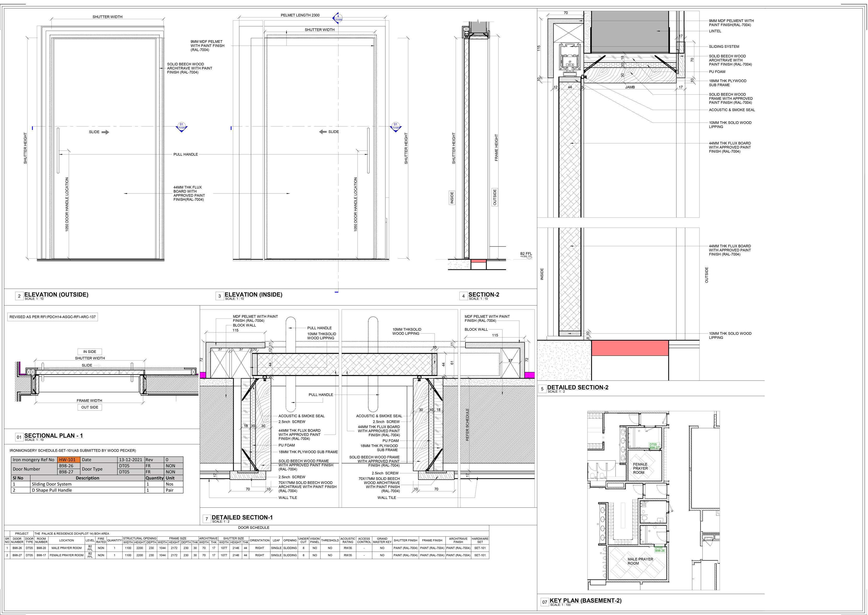The width and height of the screenshot is (868, 615).
Task: Click the revised as per RFI note box
Action: [53, 317]
